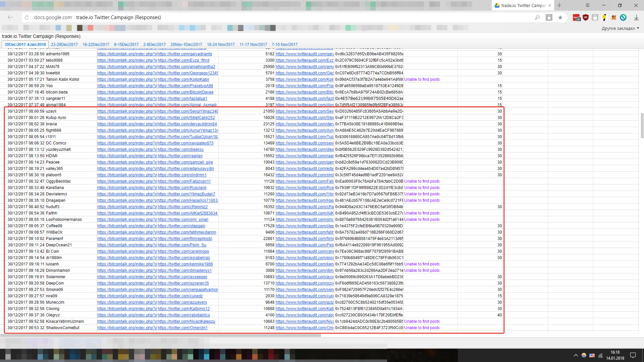Click the vertical scrollbar thumb
This screenshot has width=644, height=362.
[x=642, y=126]
